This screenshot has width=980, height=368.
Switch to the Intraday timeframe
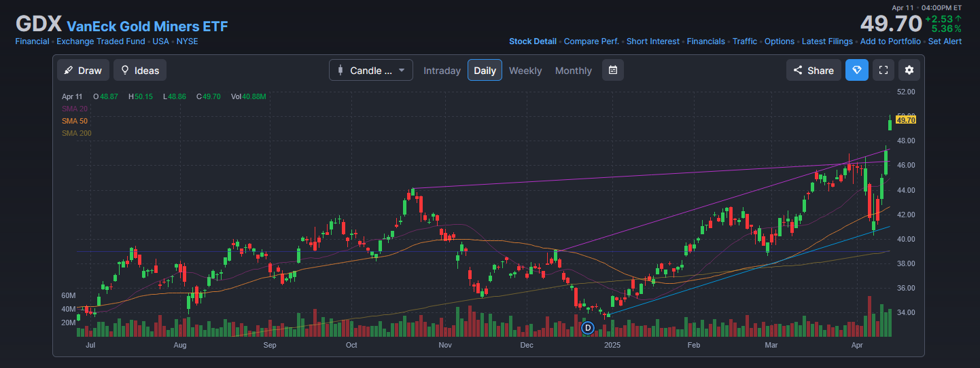pyautogui.click(x=442, y=71)
